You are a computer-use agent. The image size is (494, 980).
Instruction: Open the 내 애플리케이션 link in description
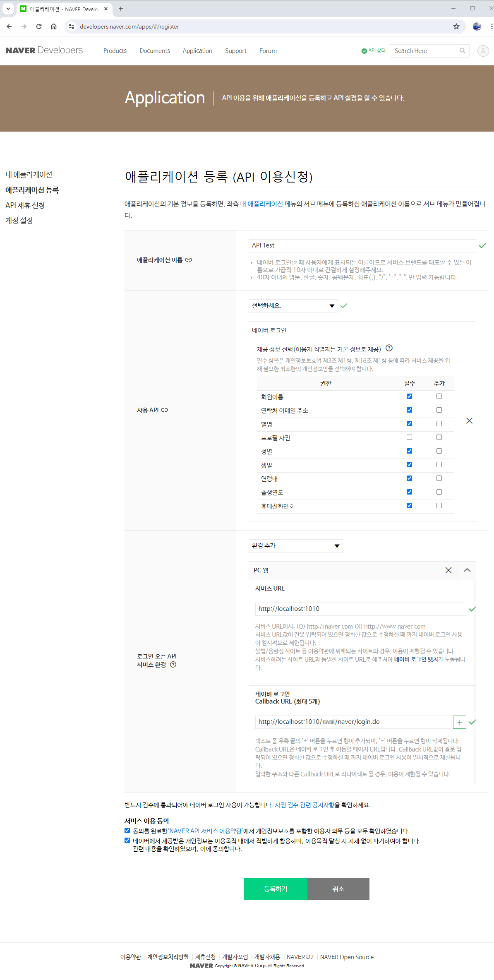point(261,204)
